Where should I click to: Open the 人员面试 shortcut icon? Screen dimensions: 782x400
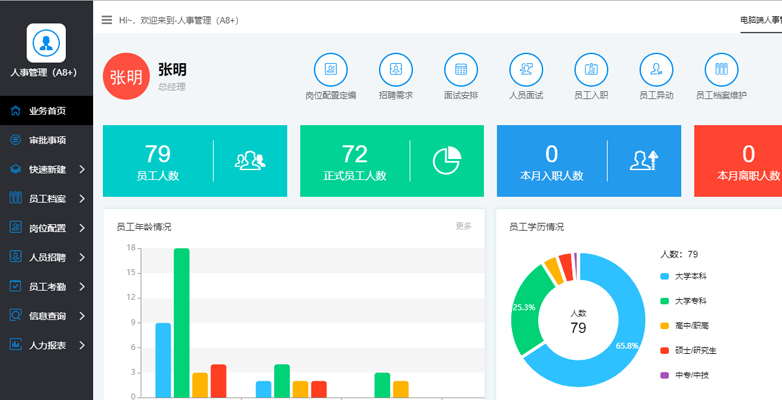click(x=526, y=70)
